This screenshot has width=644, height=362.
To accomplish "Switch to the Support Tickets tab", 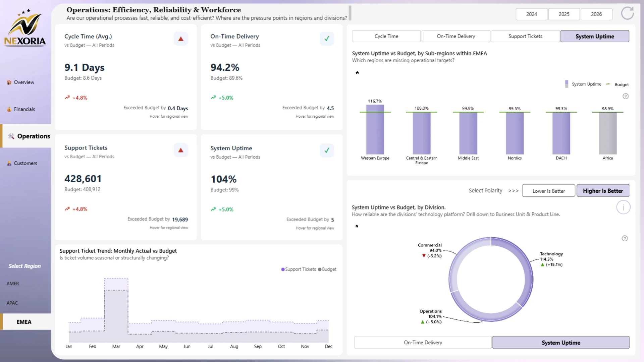I will [x=525, y=36].
